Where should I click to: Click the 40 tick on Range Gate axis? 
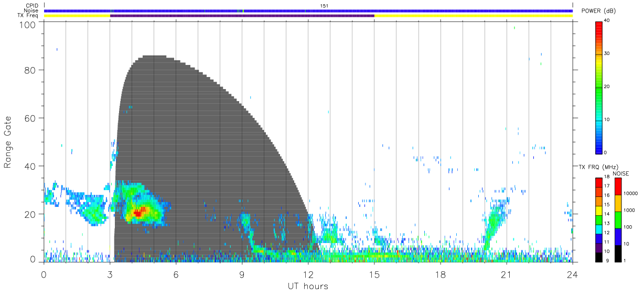(30, 166)
